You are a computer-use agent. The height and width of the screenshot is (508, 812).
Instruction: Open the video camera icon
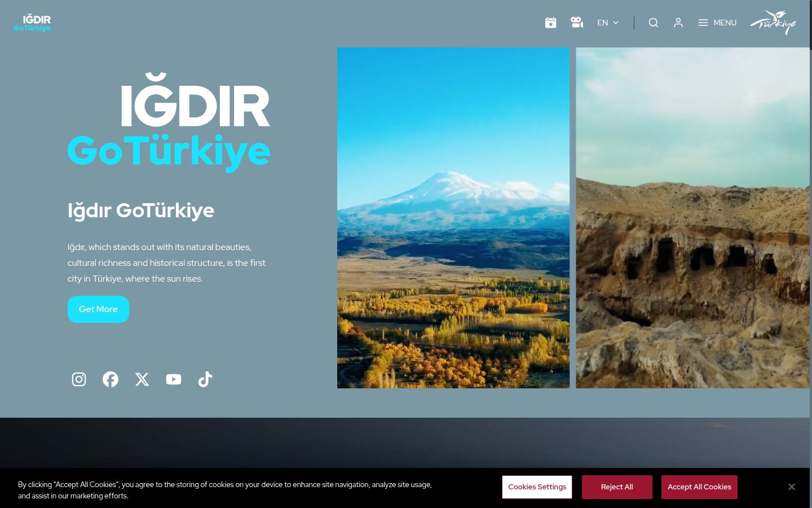point(577,23)
